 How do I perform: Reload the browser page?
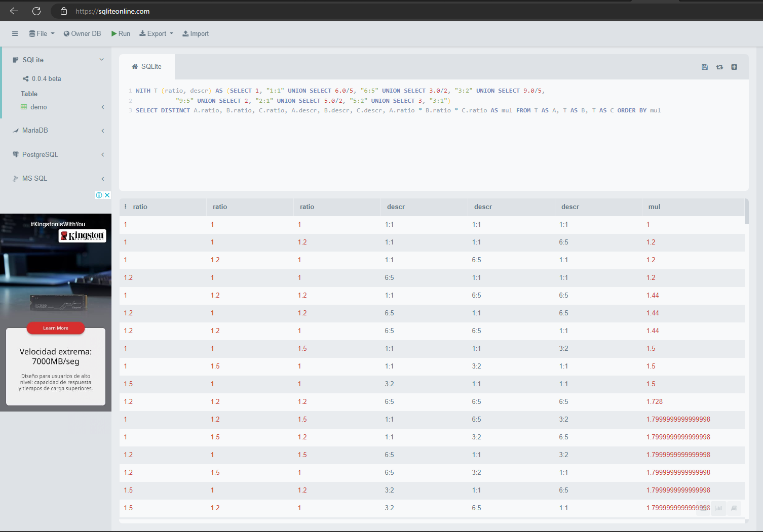36,11
